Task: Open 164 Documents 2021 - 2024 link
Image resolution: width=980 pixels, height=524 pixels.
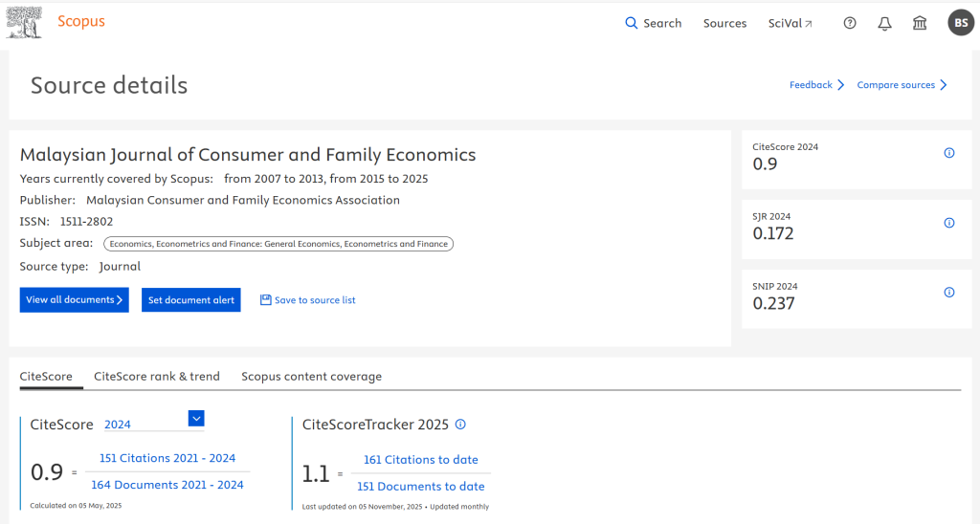Action: (x=167, y=485)
